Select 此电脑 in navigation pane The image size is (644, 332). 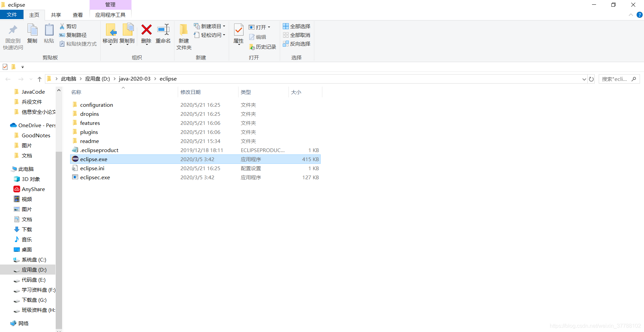click(x=22, y=169)
